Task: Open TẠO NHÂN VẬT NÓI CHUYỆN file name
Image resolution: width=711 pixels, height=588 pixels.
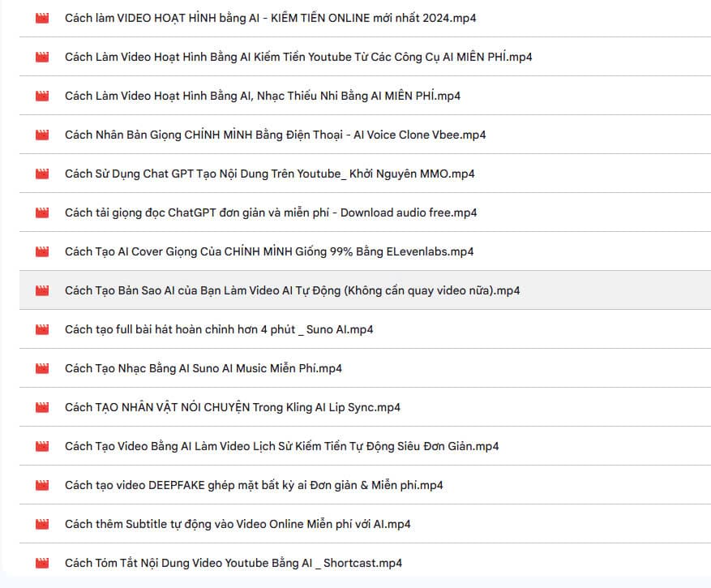Action: 233,407
